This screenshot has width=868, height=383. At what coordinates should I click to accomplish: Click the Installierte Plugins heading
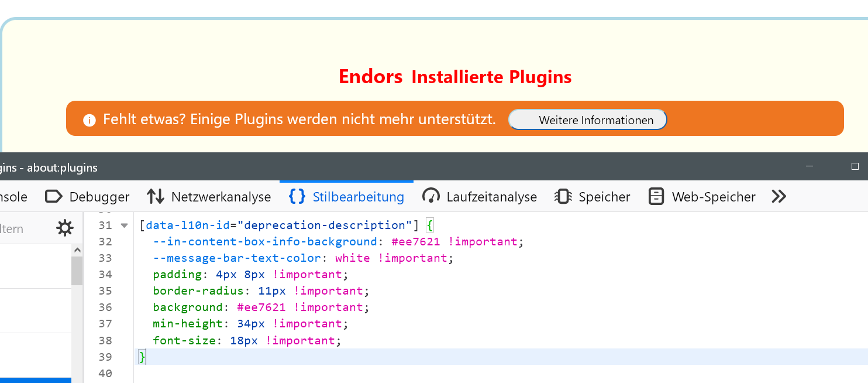(x=491, y=77)
